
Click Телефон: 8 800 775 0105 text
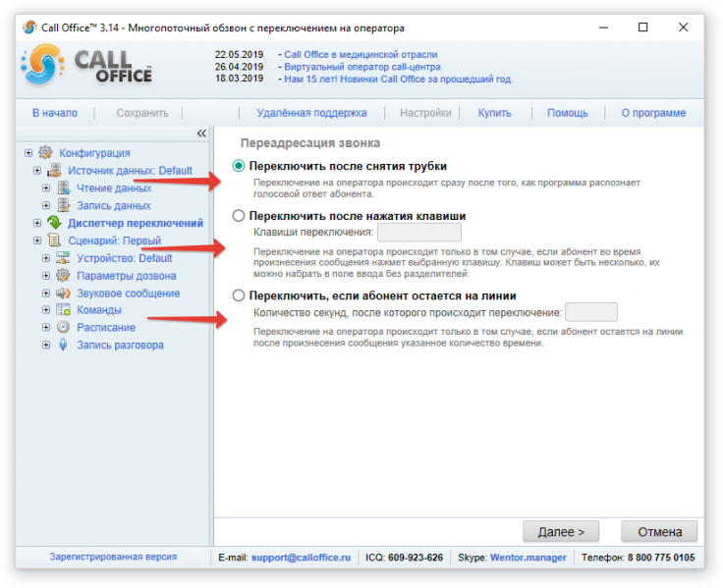(x=639, y=558)
